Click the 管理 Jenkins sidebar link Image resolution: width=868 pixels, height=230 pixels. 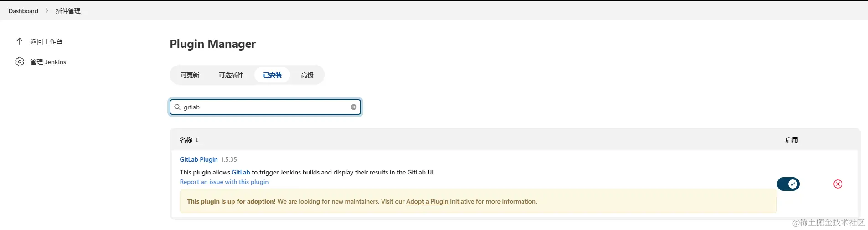[x=48, y=62]
